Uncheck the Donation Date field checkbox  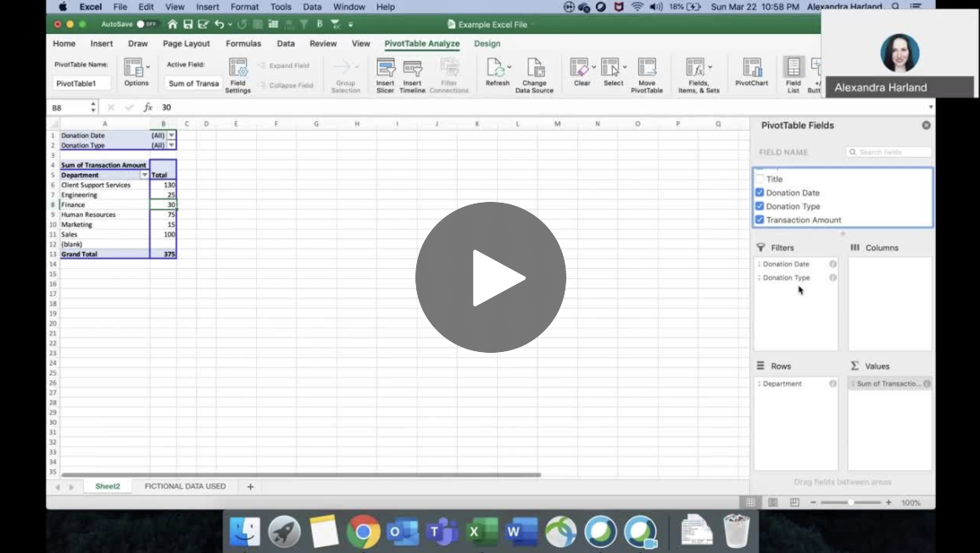(x=760, y=193)
